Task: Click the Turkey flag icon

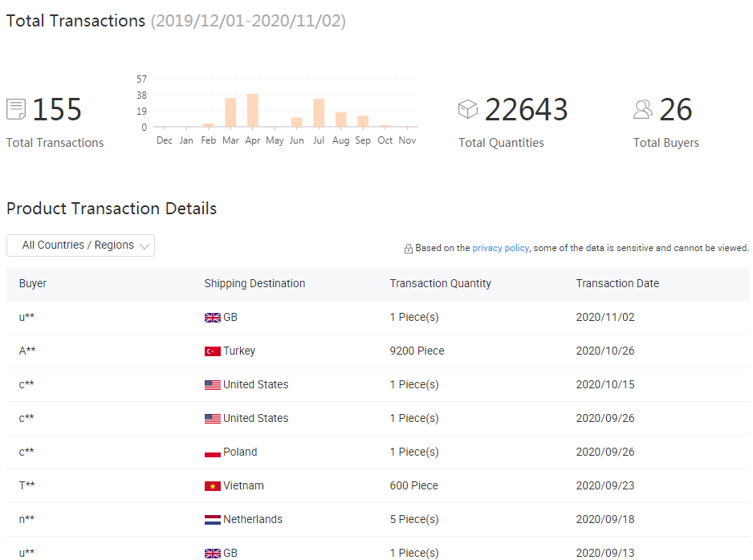Action: coord(213,351)
